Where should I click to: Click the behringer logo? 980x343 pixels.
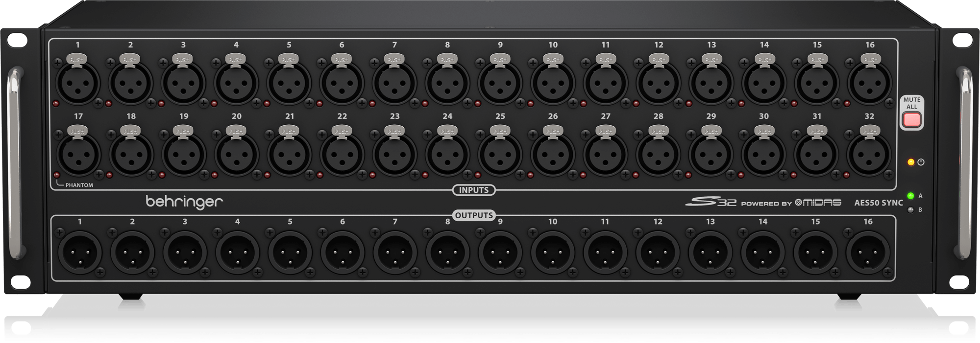pos(184,202)
